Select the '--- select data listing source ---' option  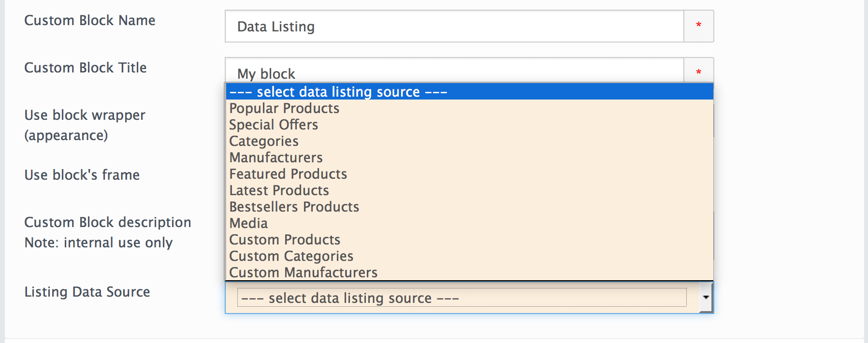(469, 91)
